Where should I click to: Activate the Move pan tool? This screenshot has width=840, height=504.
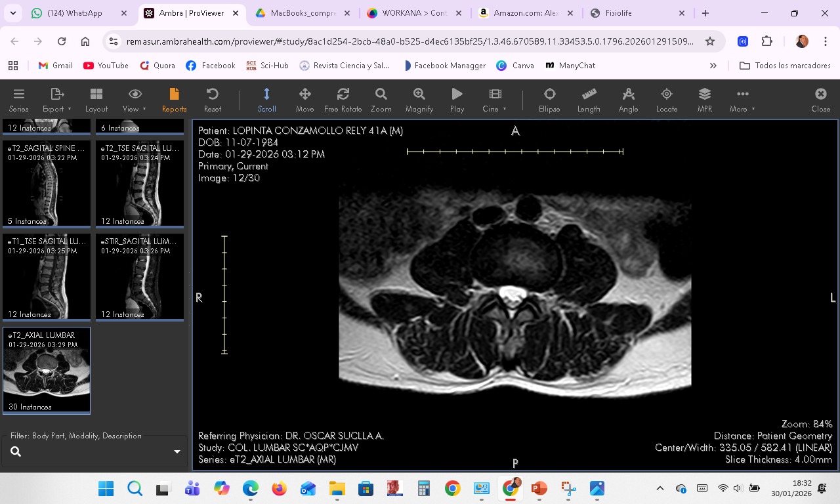[x=304, y=100]
